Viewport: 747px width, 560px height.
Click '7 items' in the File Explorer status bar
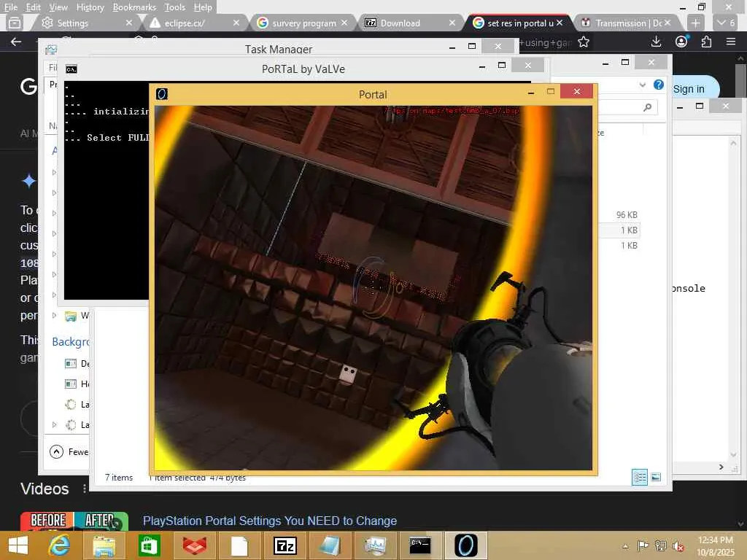tap(119, 477)
